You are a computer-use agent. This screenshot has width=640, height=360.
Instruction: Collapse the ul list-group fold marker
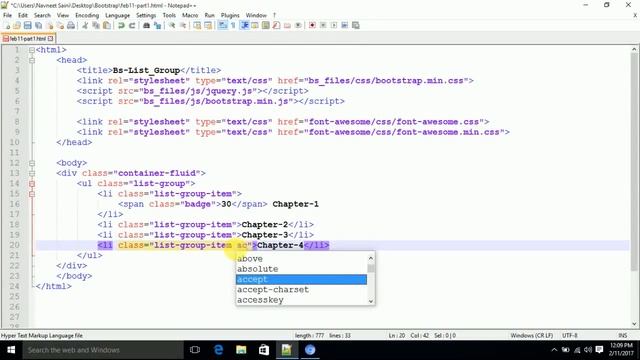point(32,184)
